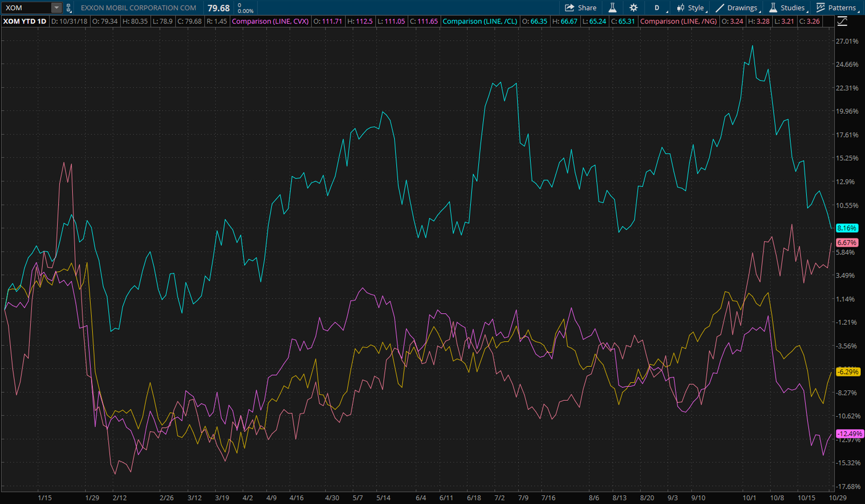Click the cyan 8.16% price bubble

[x=847, y=228]
